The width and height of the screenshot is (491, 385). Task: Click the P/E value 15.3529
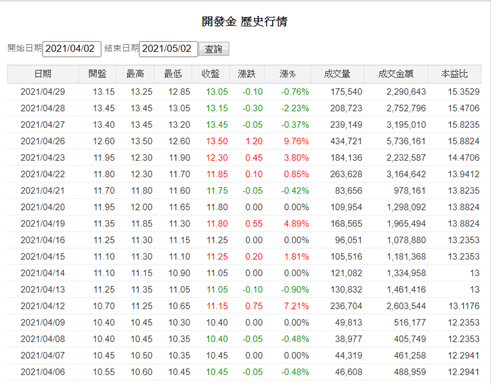[x=464, y=92]
